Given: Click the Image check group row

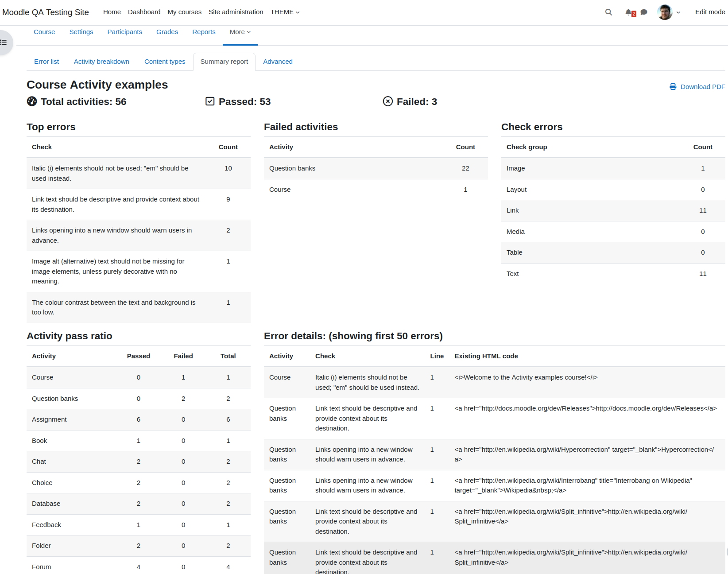Looking at the screenshot, I should [x=613, y=168].
